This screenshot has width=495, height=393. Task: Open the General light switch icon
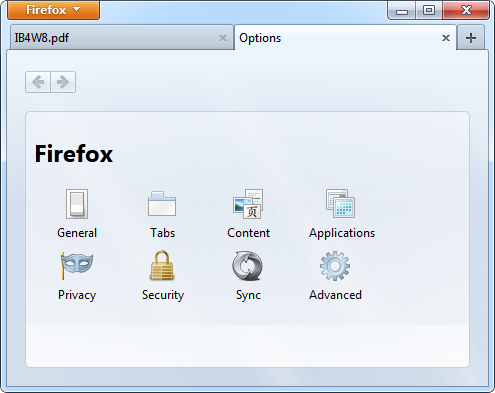[x=77, y=204]
